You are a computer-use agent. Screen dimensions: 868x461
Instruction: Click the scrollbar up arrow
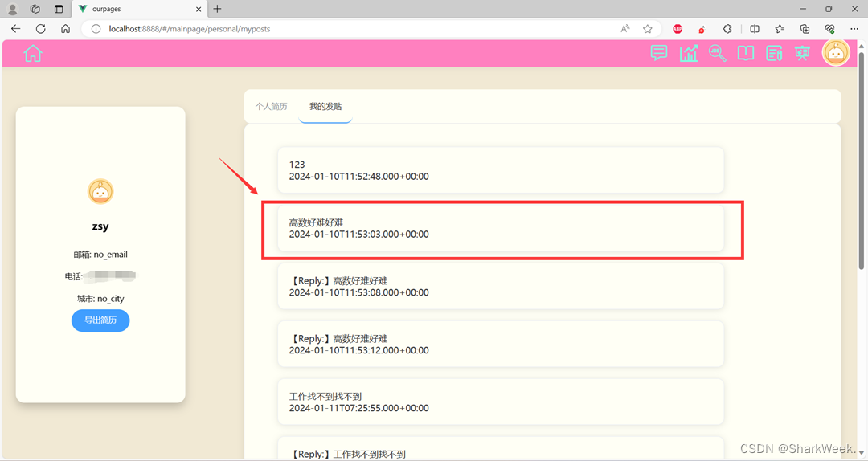point(862,46)
